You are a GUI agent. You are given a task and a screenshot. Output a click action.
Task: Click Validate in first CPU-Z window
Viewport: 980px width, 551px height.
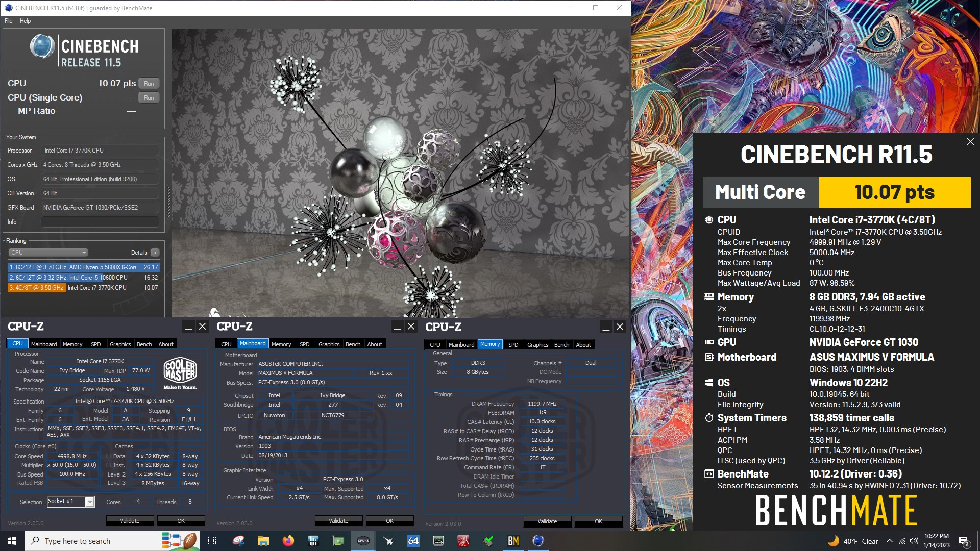pyautogui.click(x=130, y=521)
